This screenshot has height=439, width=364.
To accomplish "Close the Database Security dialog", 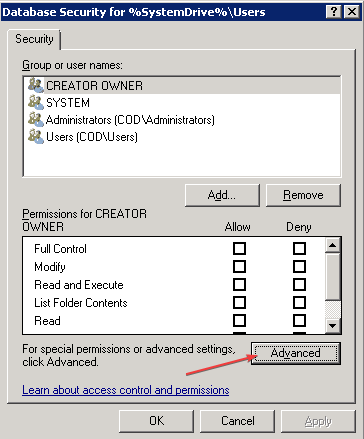I will 352,12.
